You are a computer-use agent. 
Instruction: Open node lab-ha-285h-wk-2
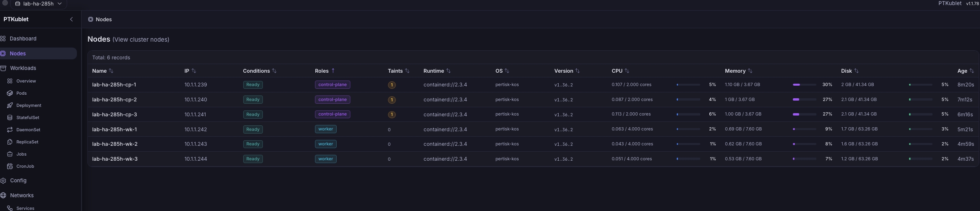[x=115, y=144]
